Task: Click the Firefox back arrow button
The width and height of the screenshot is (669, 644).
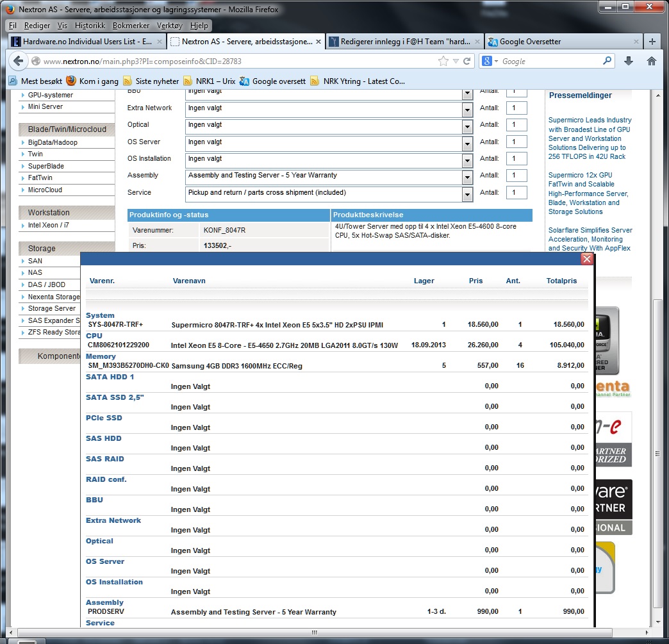Action: tap(18, 61)
